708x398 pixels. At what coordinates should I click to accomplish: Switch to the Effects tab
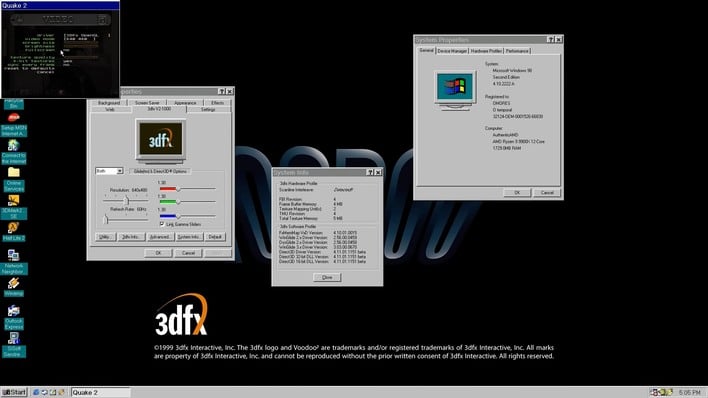pyautogui.click(x=217, y=103)
